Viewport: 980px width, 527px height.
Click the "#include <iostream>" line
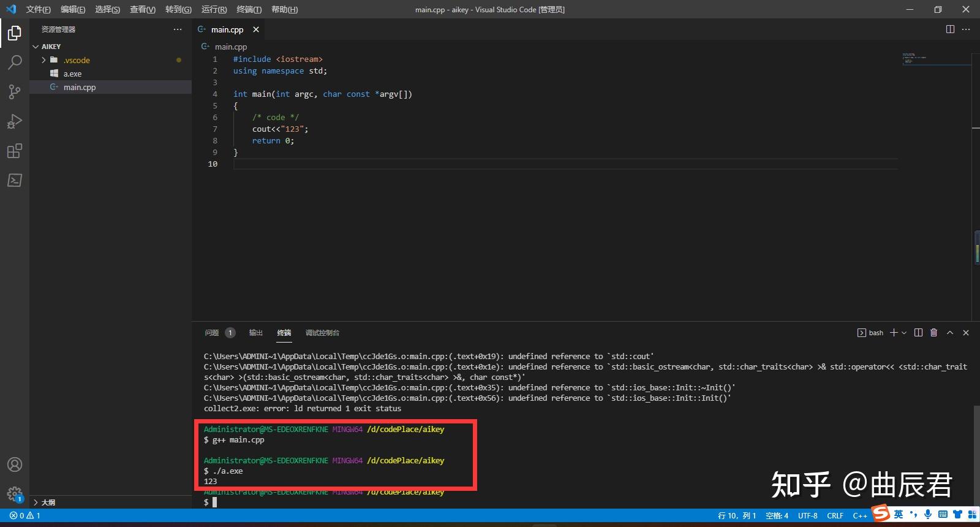pyautogui.click(x=277, y=59)
